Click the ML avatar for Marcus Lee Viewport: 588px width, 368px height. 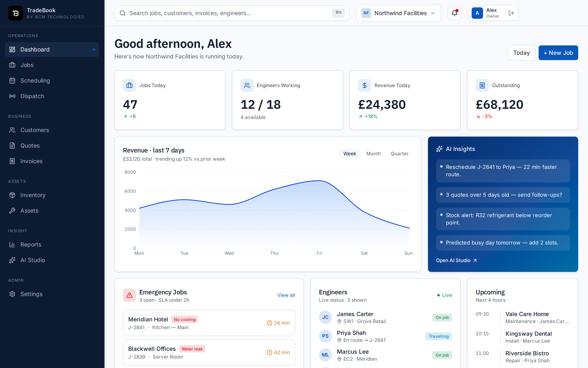point(325,355)
